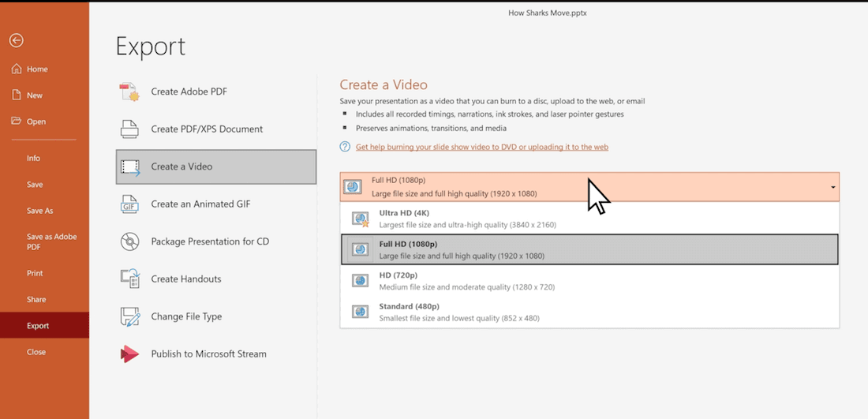Click the Create an Animated GIF icon

click(129, 204)
